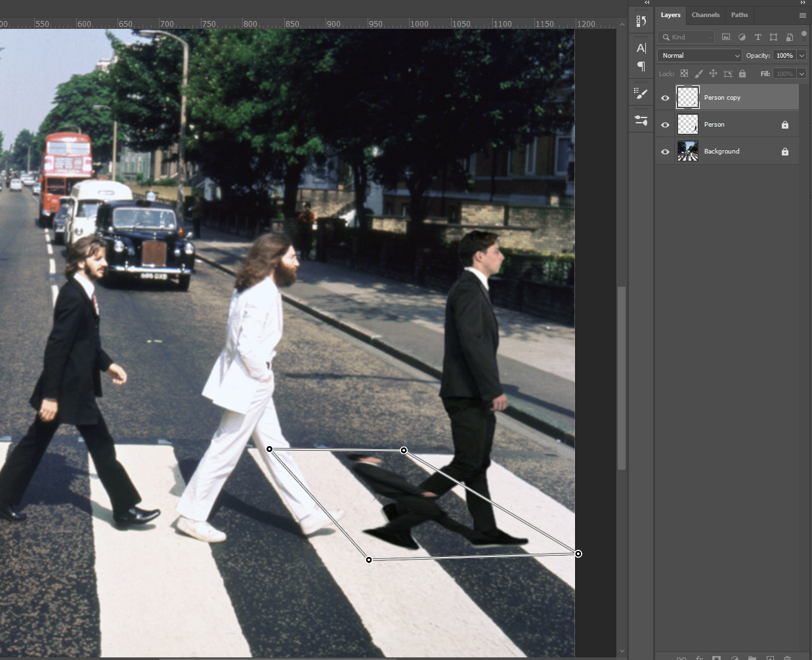Hide the Person layer
The width and height of the screenshot is (812, 660).
pyautogui.click(x=665, y=125)
